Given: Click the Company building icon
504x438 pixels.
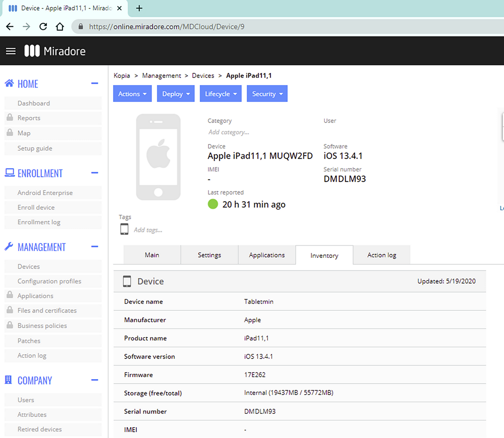Looking at the screenshot, I should pyautogui.click(x=8, y=380).
